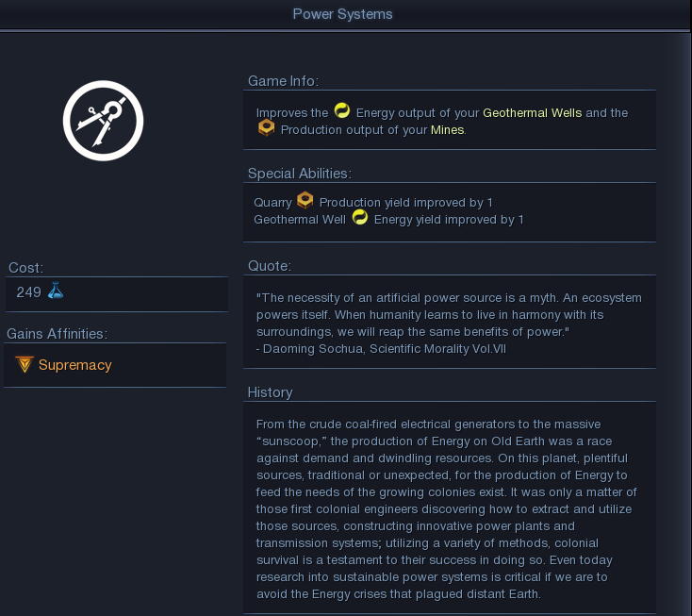692x616 pixels.
Task: Click the 249 science cost value
Action: 28,291
